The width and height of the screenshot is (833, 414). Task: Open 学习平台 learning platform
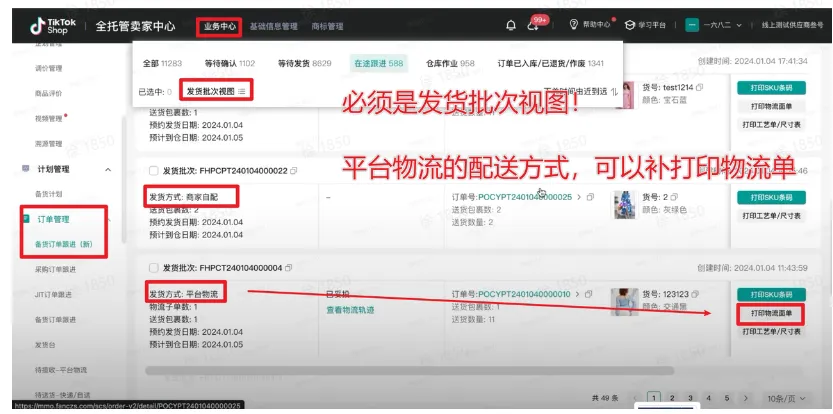pyautogui.click(x=645, y=25)
